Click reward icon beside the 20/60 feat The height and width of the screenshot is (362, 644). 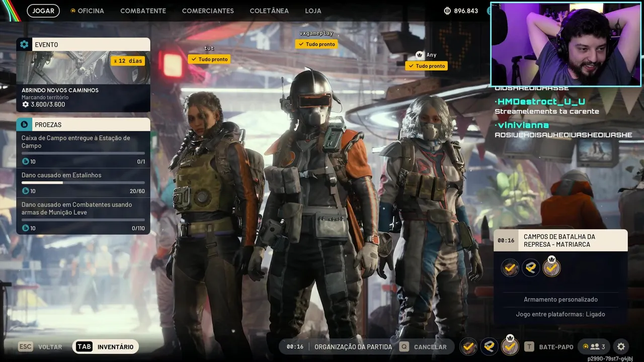[26, 191]
